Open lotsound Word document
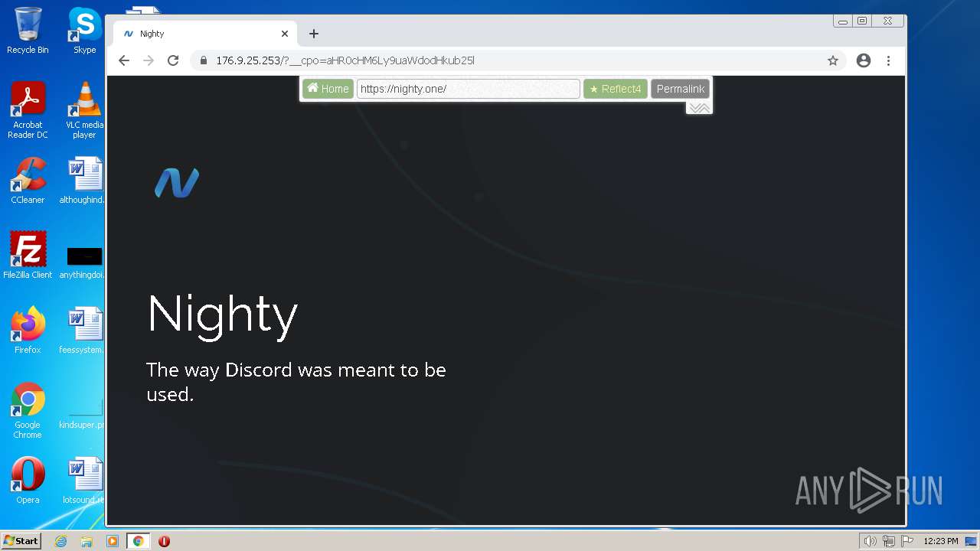The width and height of the screenshot is (980, 551). point(84,481)
